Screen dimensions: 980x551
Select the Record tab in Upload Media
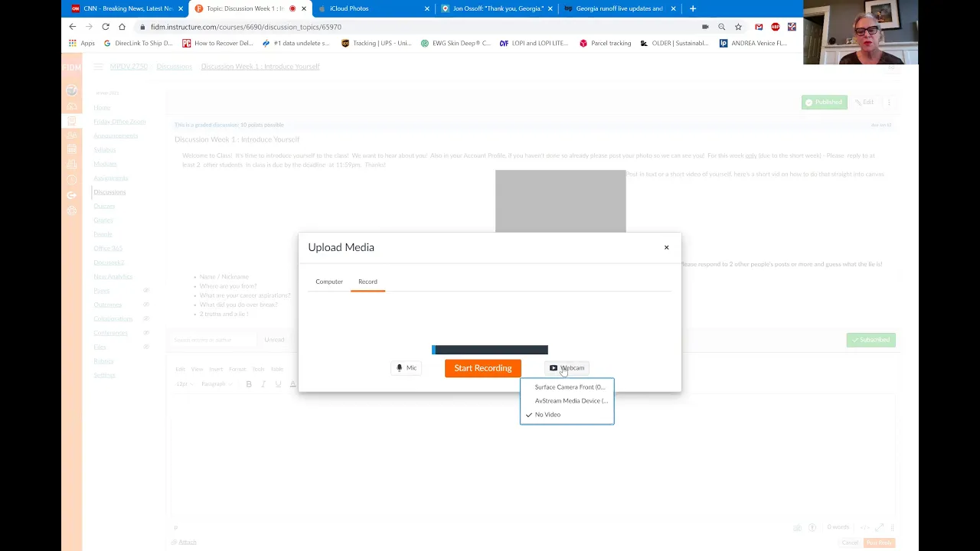[x=367, y=282]
